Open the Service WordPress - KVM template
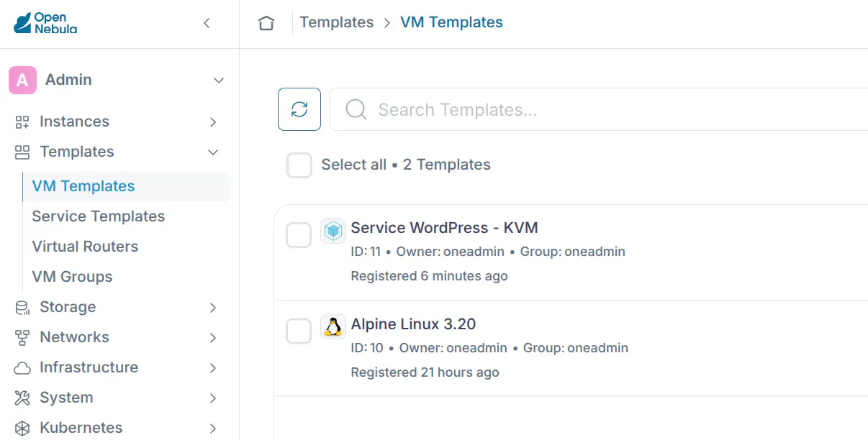The width and height of the screenshot is (868, 440). point(444,228)
